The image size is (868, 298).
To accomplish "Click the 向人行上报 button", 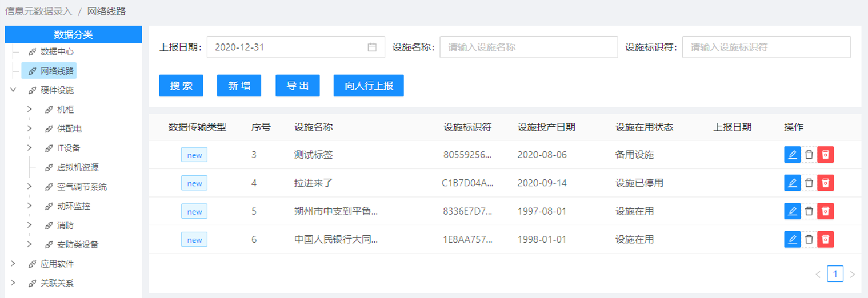I will [369, 86].
